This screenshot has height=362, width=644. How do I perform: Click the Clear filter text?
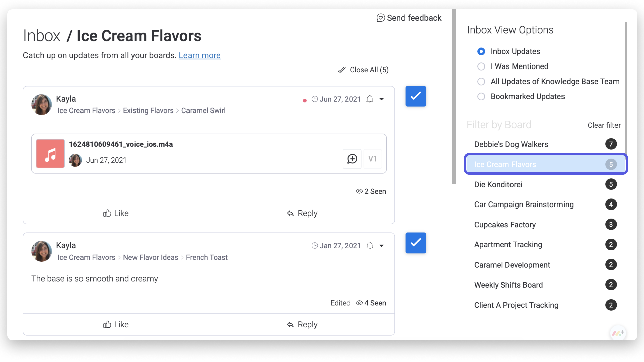pos(604,125)
